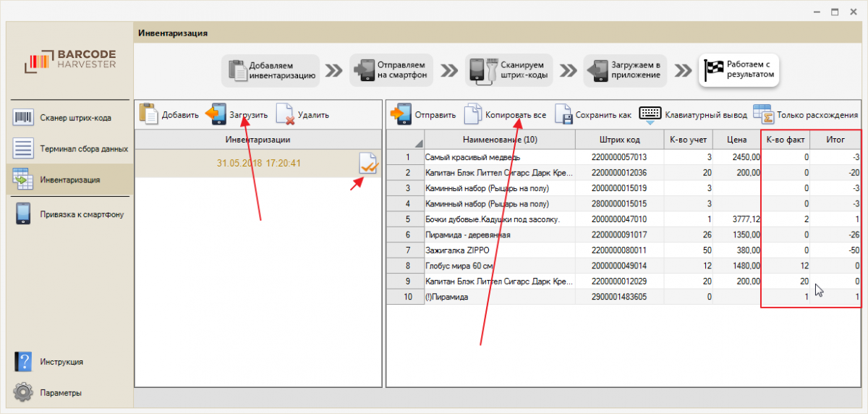Open Сканер штрих-кода section in sidebar
Image resolution: width=868 pixels, height=414 pixels.
(23, 118)
